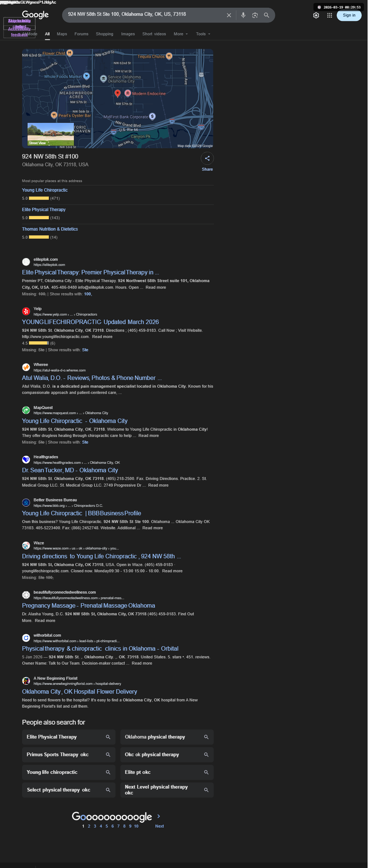This screenshot has width=372, height=868.
Task: Open Google settings gear icon
Action: pos(316,15)
